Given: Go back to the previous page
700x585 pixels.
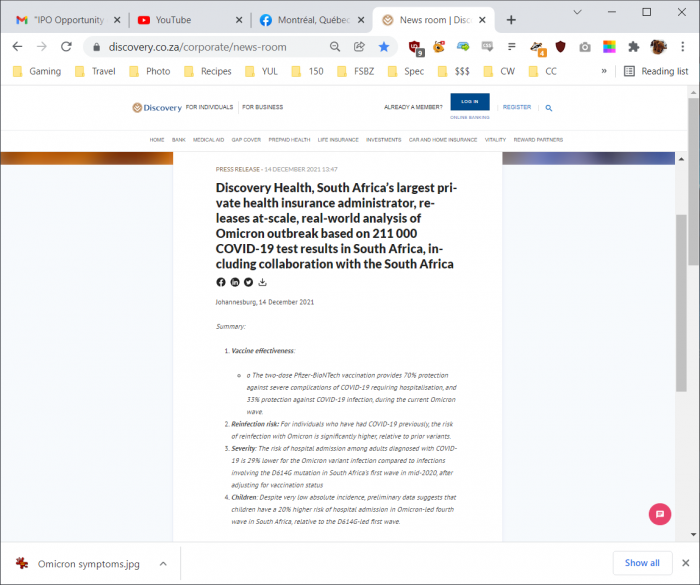Looking at the screenshot, I should click(17, 46).
